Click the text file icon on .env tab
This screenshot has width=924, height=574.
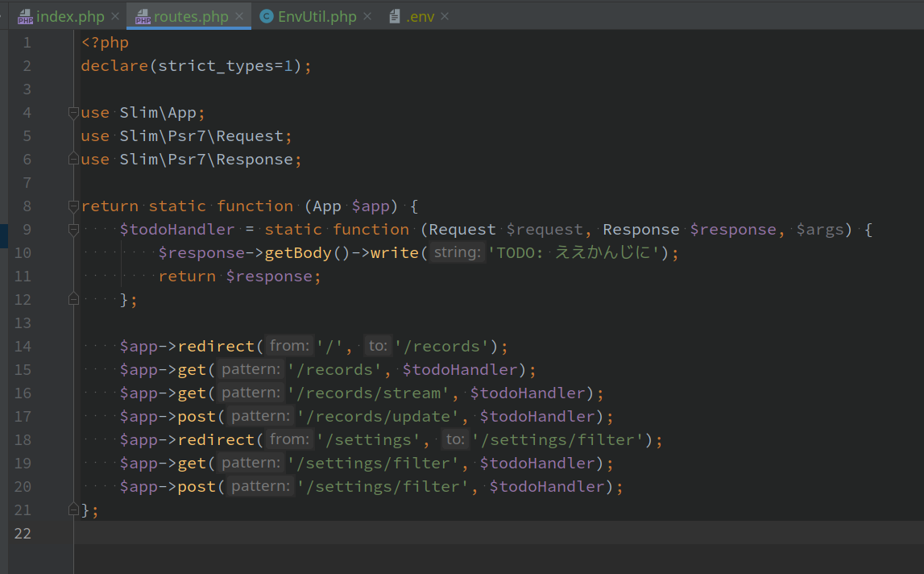pos(395,17)
